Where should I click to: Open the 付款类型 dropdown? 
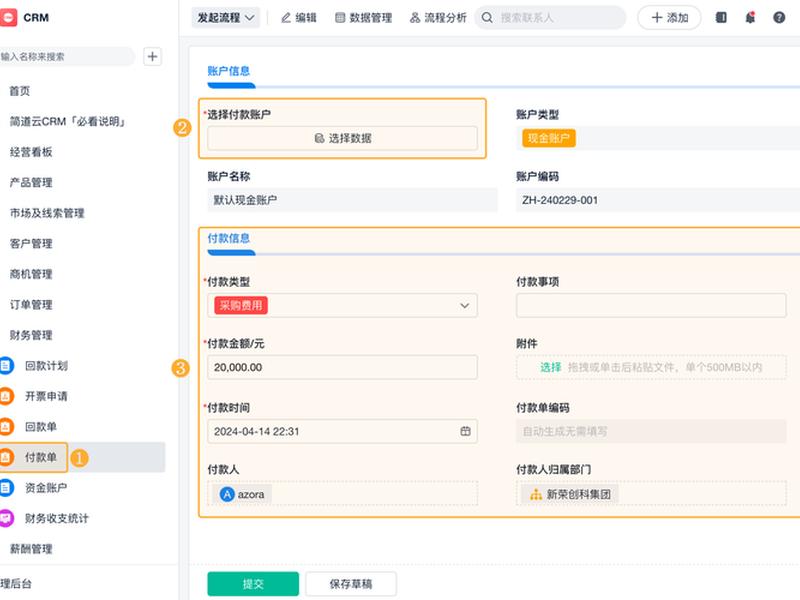click(342, 306)
